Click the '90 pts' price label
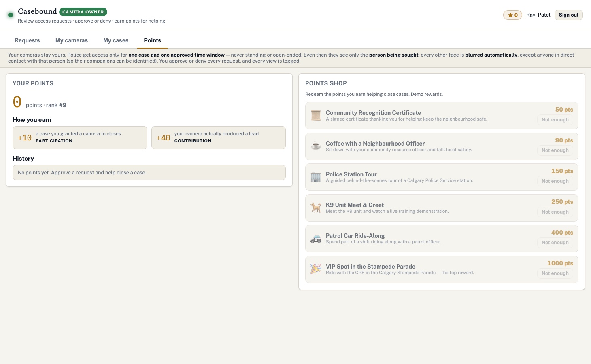 (x=564, y=140)
